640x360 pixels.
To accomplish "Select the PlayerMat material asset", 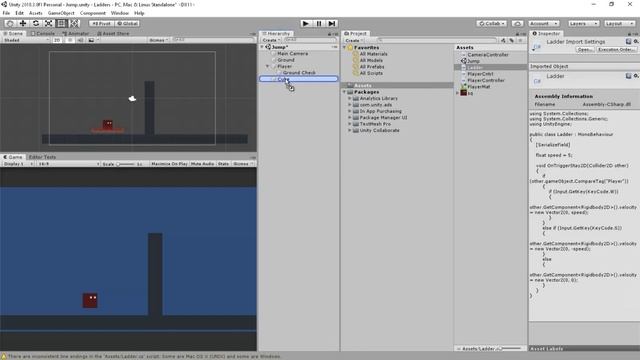I will (478, 87).
